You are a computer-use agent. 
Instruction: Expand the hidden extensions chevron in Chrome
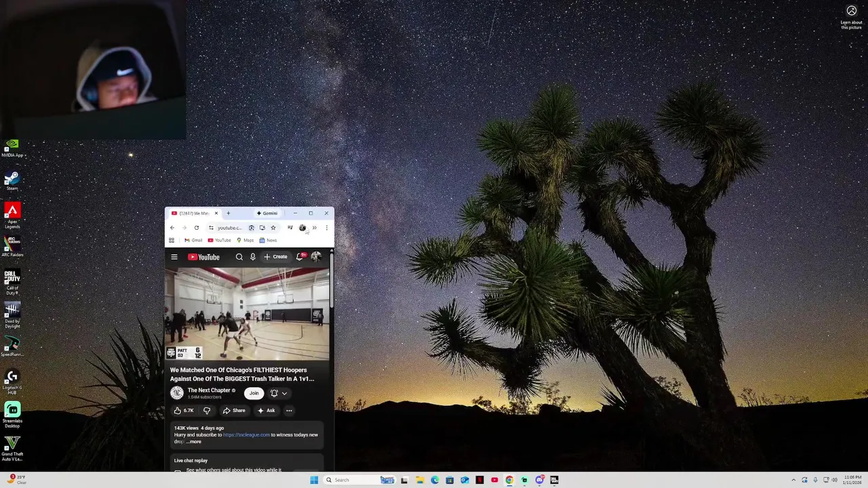[x=314, y=228]
